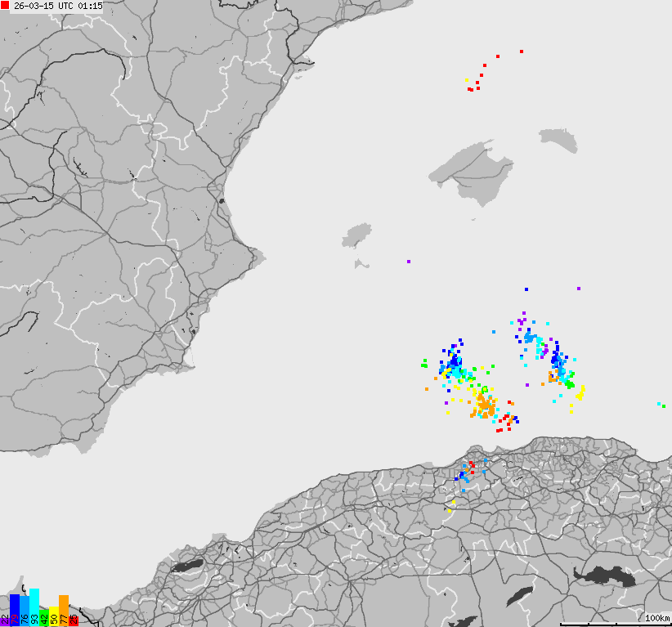This screenshot has width=672, height=627.
Task: Select a dark blue strike in the western storm cluster
Action: click(453, 360)
